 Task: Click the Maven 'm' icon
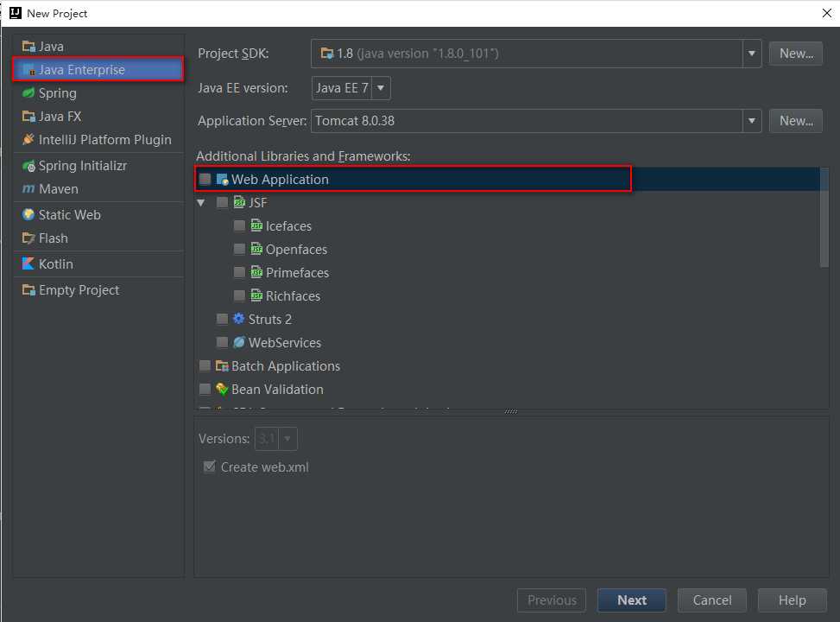click(x=28, y=188)
